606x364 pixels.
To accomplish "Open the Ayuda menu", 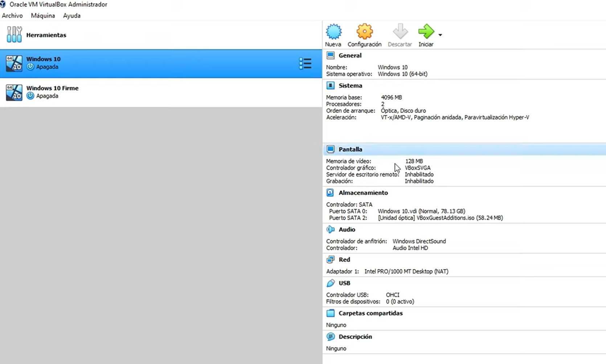I will 71,16.
